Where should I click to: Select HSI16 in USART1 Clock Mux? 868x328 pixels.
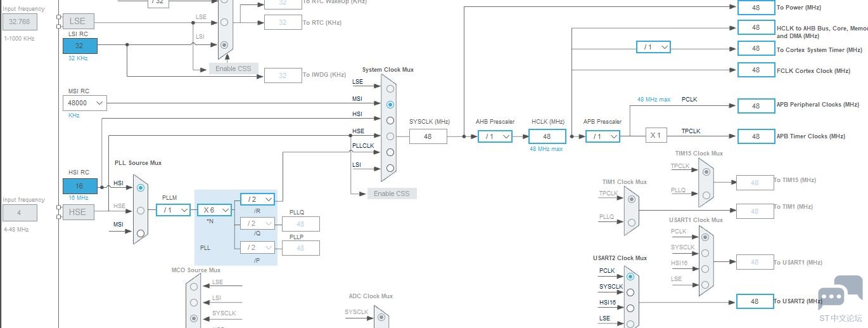pos(705,268)
